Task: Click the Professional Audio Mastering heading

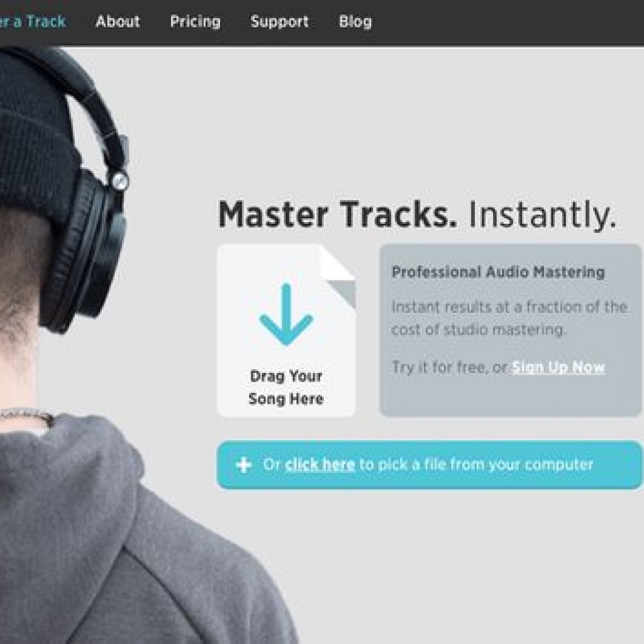Action: (x=498, y=272)
